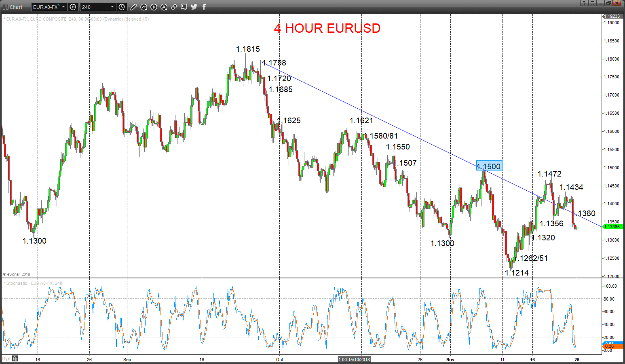The width and height of the screenshot is (625, 364).
Task: Click the Nov date label on time axis
Action: (x=450, y=360)
